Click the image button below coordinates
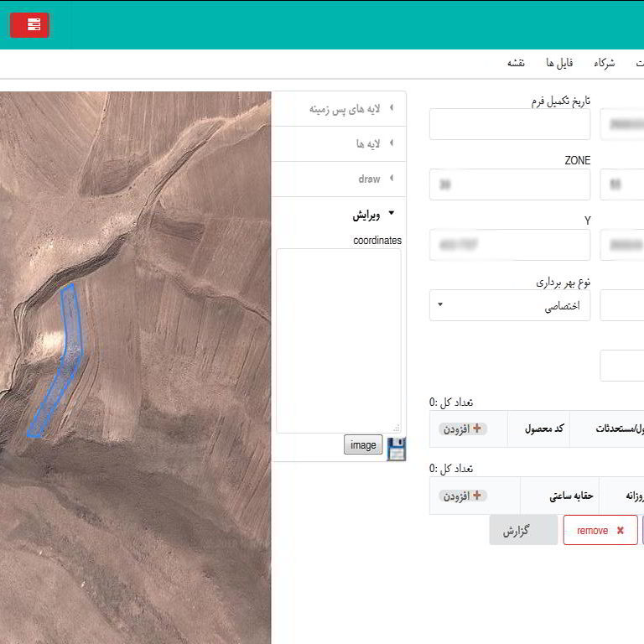The width and height of the screenshot is (644, 644). click(x=363, y=445)
